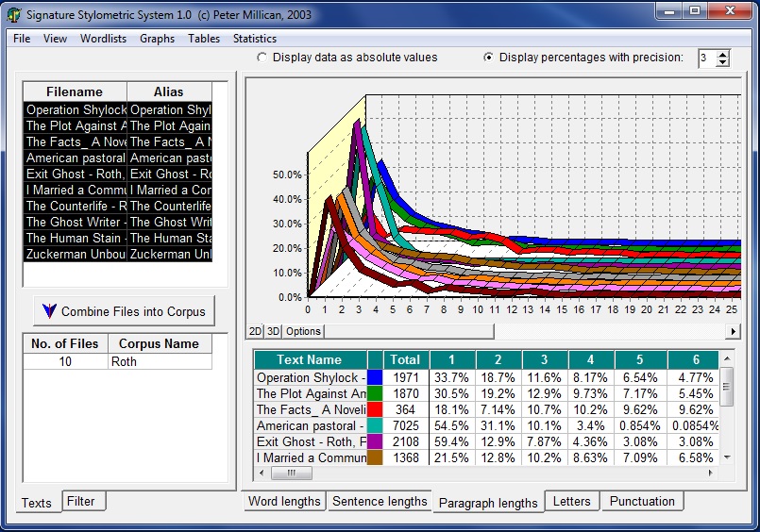Viewport: 760px width, 532px height.
Task: Switch graph to 3D view
Action: pos(274,332)
